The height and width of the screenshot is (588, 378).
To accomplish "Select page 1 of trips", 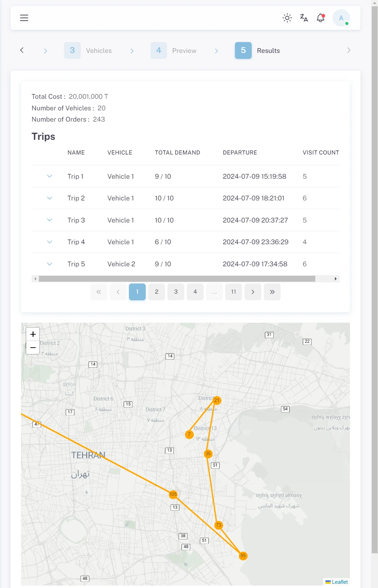I will coord(137,292).
